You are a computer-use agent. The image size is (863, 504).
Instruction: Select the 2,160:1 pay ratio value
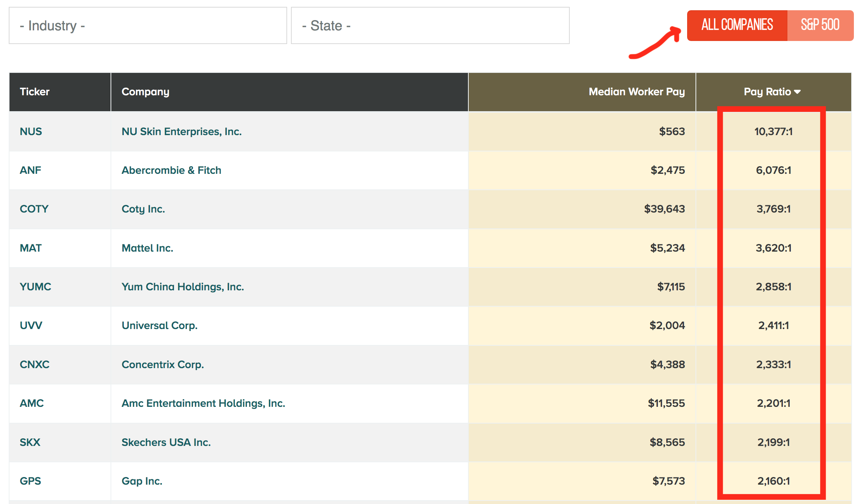(x=773, y=481)
